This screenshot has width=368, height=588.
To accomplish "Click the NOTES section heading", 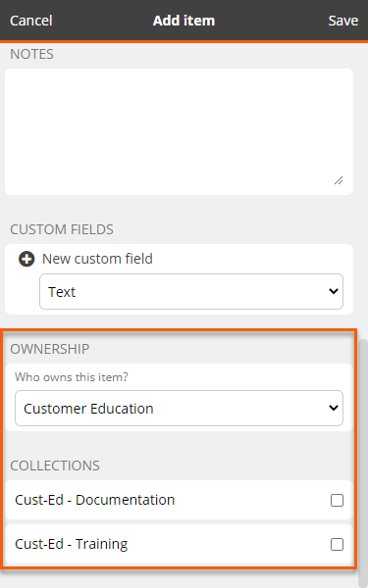I will (32, 54).
